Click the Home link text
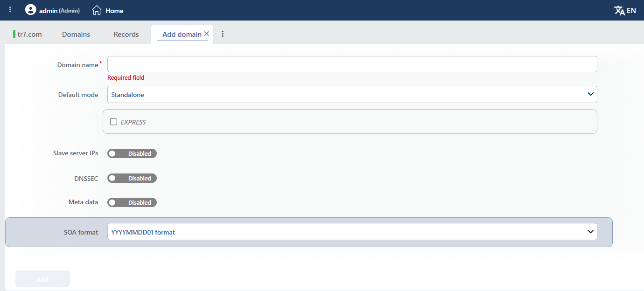644x291 pixels. click(x=114, y=11)
